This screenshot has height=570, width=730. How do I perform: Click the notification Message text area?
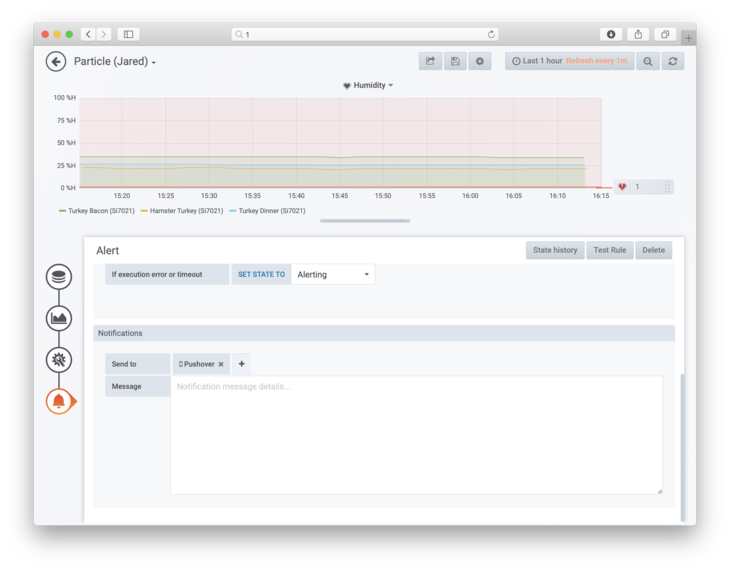coord(416,435)
